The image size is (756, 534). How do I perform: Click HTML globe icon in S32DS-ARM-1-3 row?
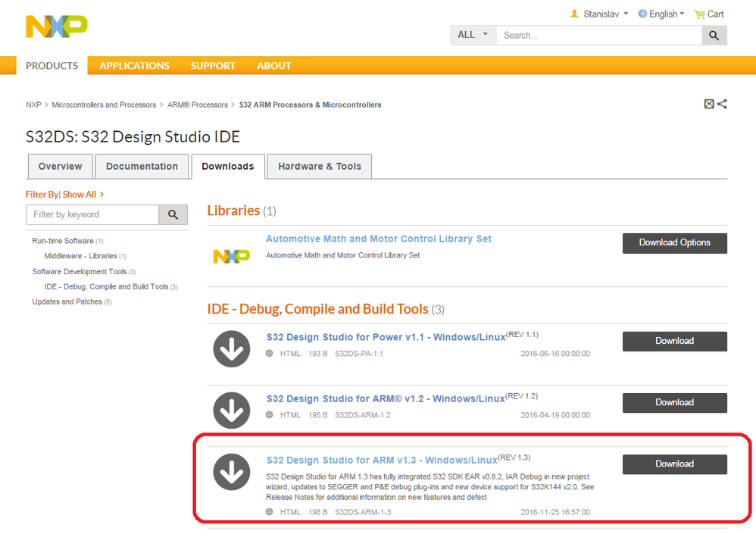270,512
